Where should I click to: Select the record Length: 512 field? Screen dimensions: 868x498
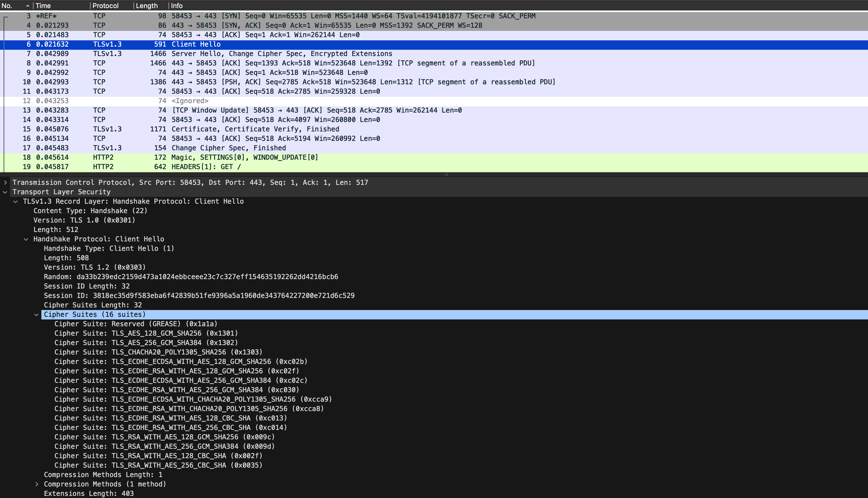tap(56, 230)
